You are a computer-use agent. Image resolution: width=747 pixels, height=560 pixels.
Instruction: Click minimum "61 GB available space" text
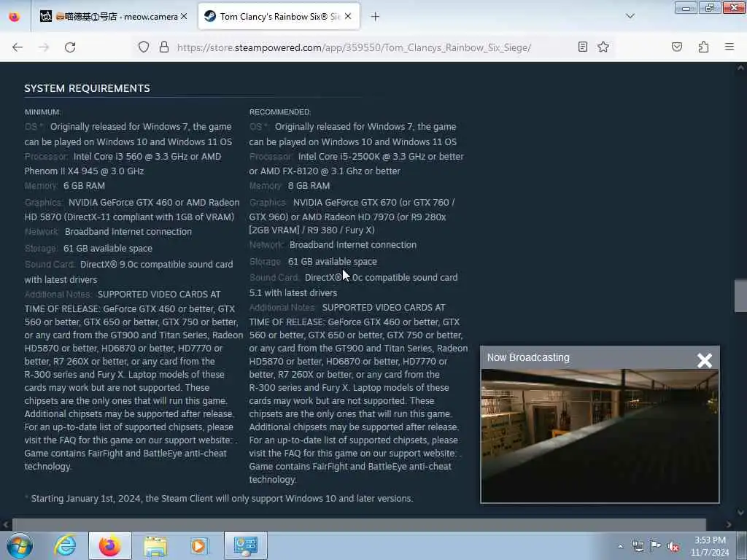pos(108,248)
